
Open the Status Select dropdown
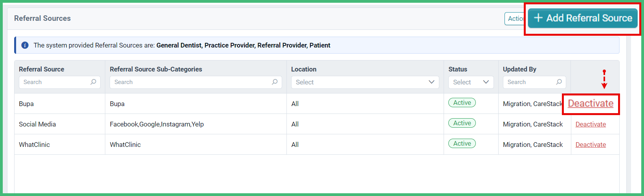[x=471, y=82]
